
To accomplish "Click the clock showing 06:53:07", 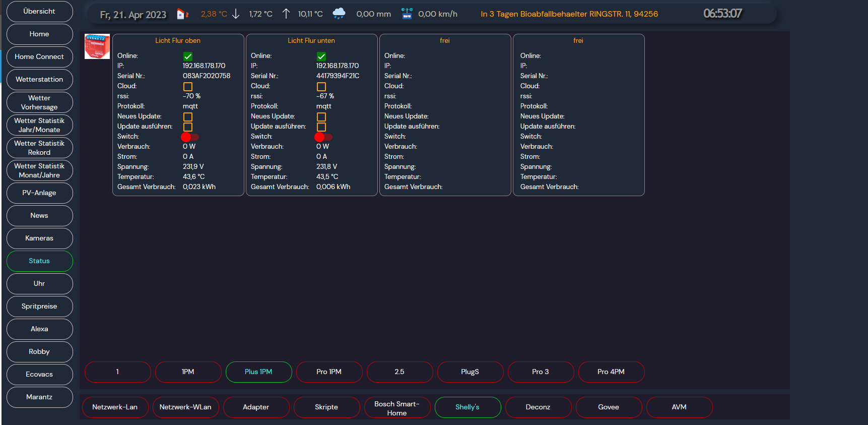I will coord(722,14).
